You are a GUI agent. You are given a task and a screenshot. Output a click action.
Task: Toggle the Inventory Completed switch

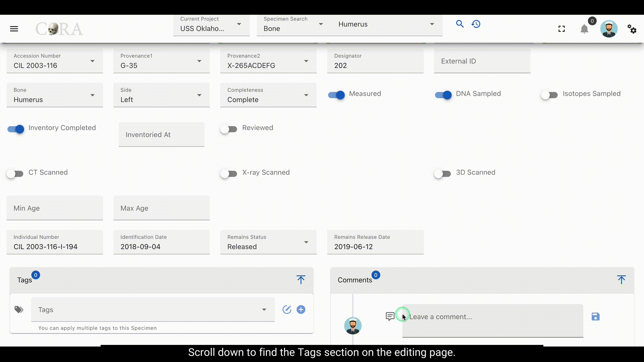[x=16, y=129]
